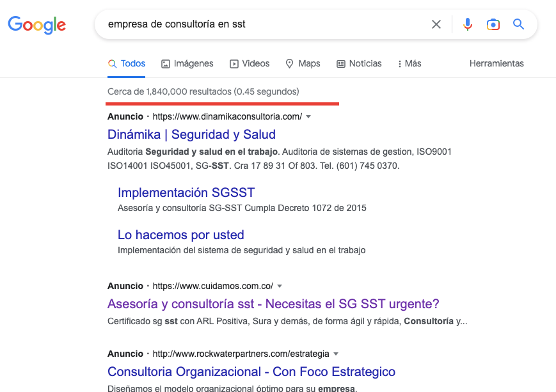Open the Noticias tab

coord(359,63)
